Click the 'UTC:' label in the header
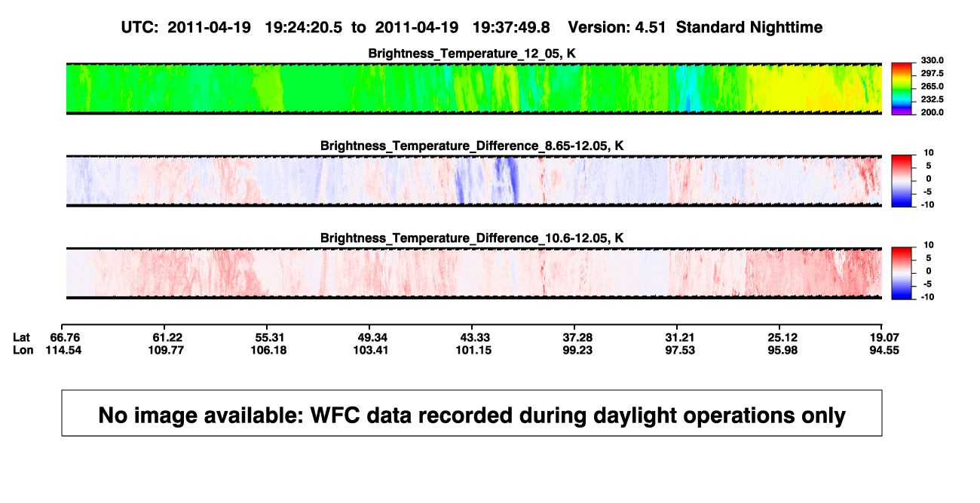 click(139, 28)
